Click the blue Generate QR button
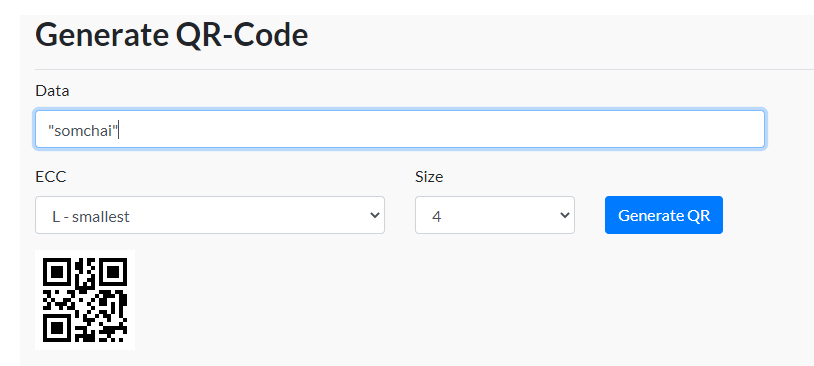The image size is (814, 366). [664, 215]
